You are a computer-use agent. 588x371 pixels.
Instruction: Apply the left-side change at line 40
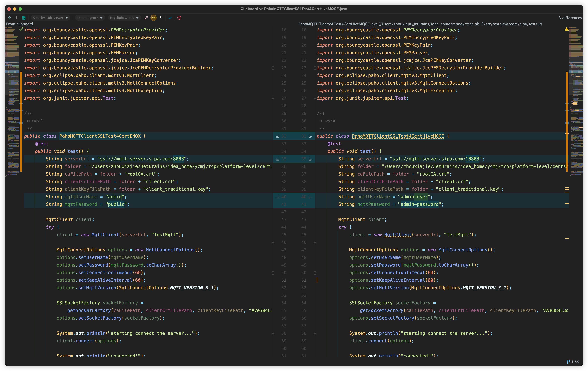(x=278, y=197)
